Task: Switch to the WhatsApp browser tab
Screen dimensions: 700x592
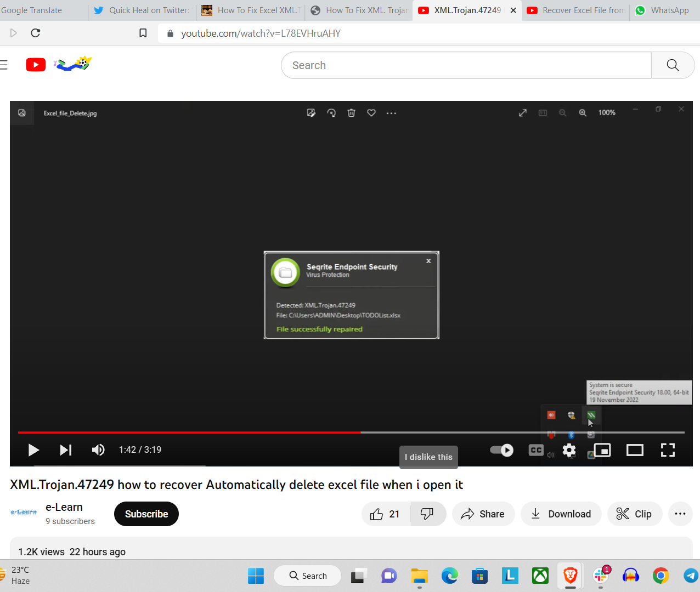Action: 664,10
